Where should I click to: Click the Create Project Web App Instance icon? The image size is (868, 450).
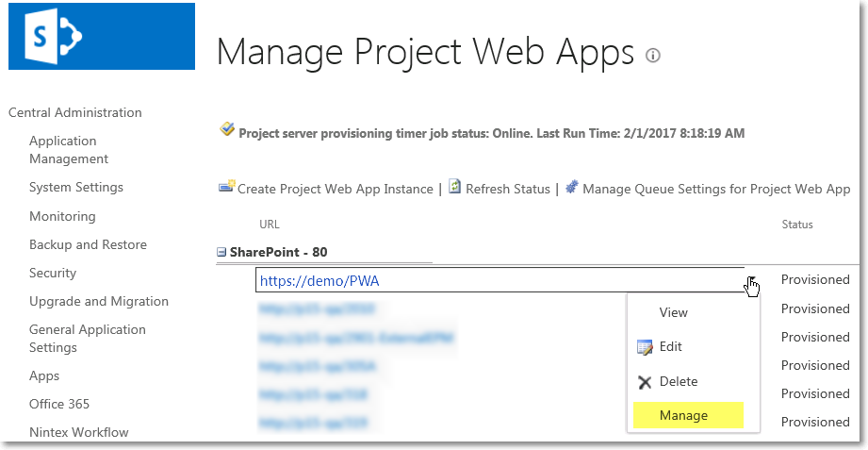[x=227, y=188]
